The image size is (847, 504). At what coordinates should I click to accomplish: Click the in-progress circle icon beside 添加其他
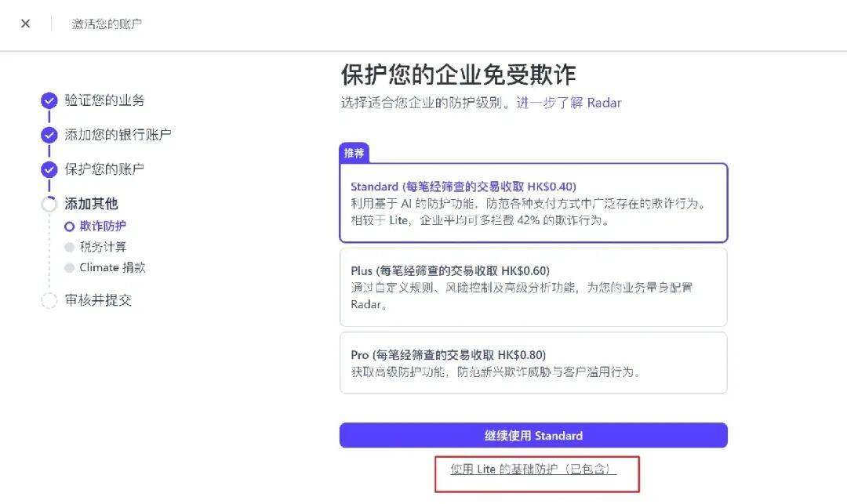coord(49,204)
